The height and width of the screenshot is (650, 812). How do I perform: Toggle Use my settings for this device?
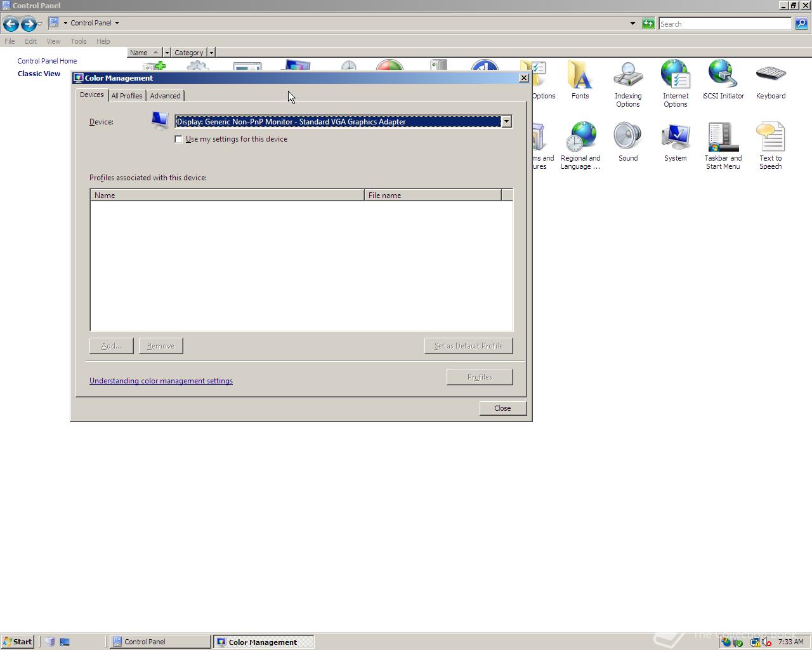pos(179,139)
